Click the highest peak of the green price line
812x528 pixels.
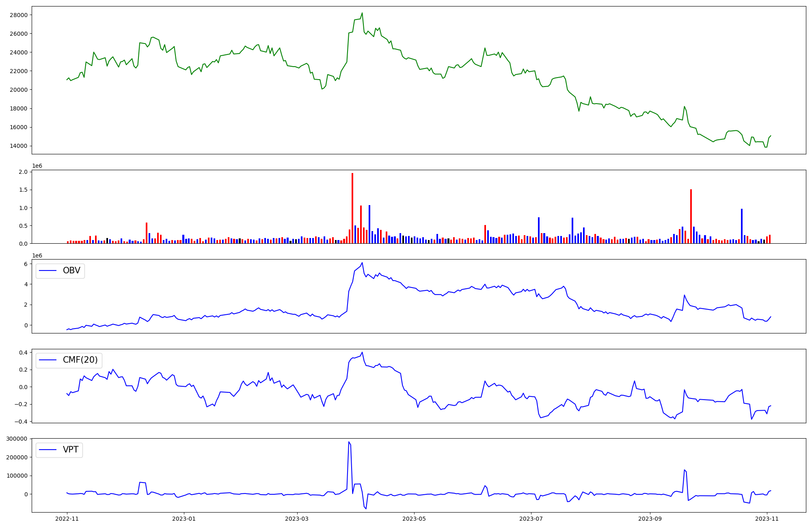coord(362,13)
